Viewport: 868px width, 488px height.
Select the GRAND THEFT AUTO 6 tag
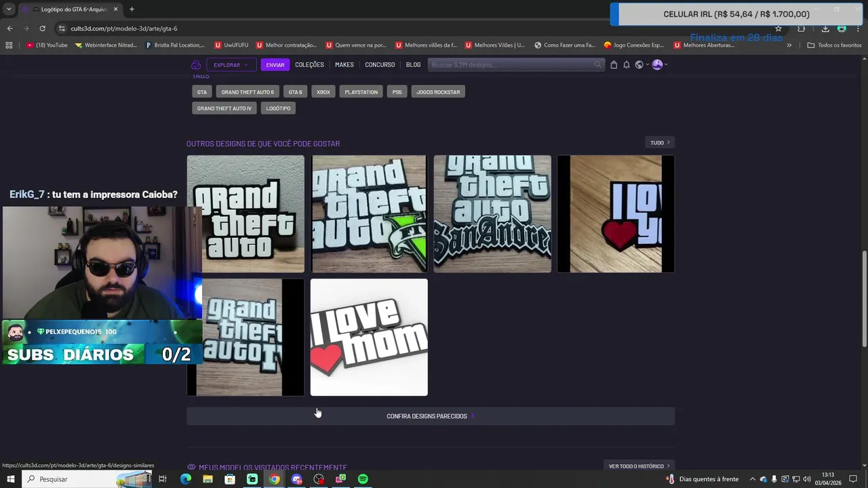(x=248, y=92)
